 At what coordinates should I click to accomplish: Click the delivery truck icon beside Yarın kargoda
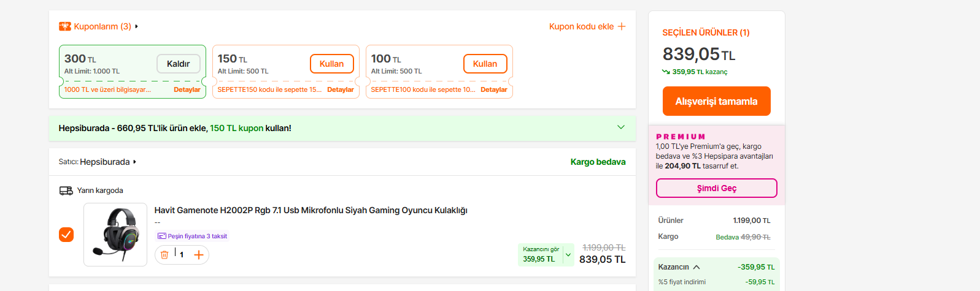(x=66, y=191)
